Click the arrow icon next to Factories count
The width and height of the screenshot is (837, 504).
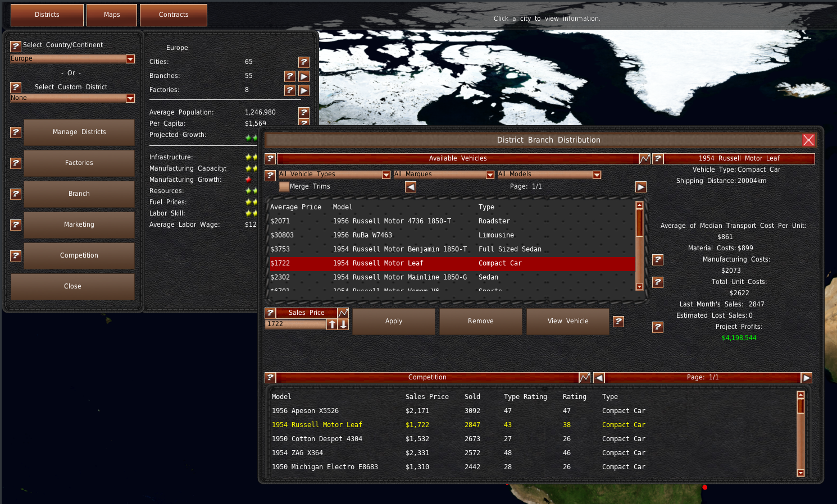click(304, 90)
